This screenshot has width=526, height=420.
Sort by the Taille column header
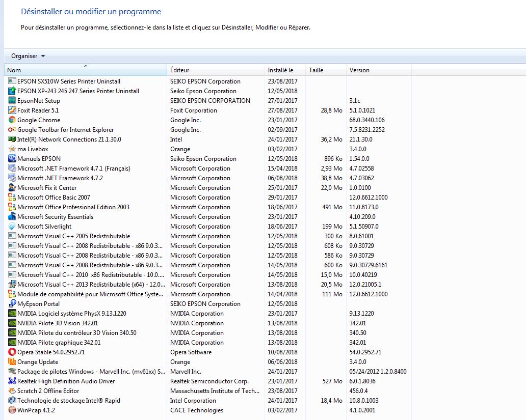pos(325,70)
